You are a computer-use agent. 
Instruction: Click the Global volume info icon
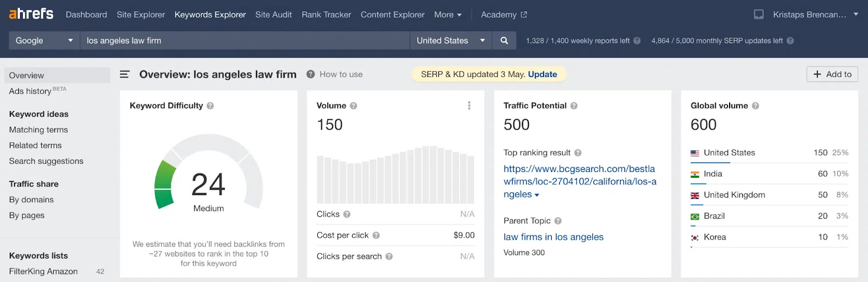[755, 106]
